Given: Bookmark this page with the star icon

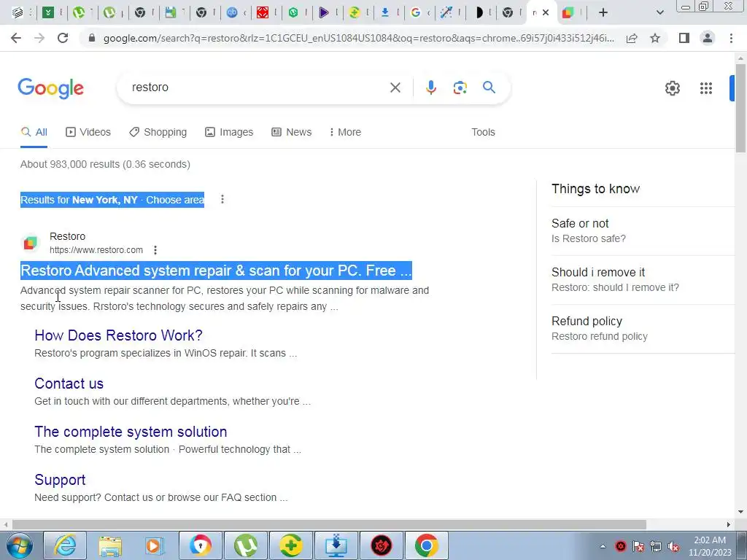Looking at the screenshot, I should 655,38.
